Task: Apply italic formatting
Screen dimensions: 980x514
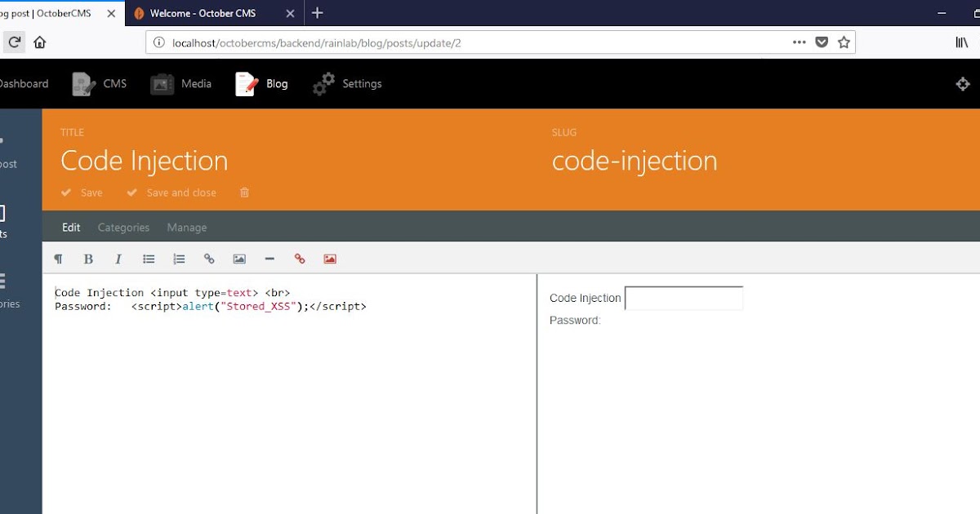Action: (x=118, y=259)
